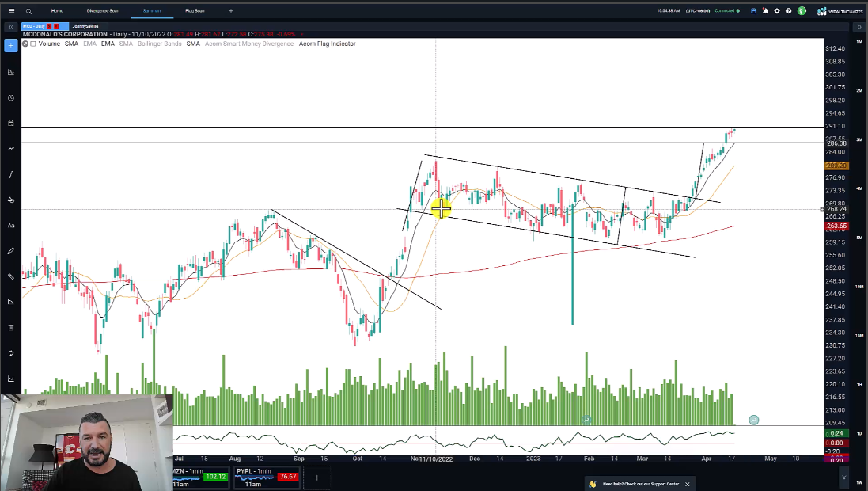Open settings gear in top bar
The height and width of the screenshot is (491, 868).
point(777,11)
